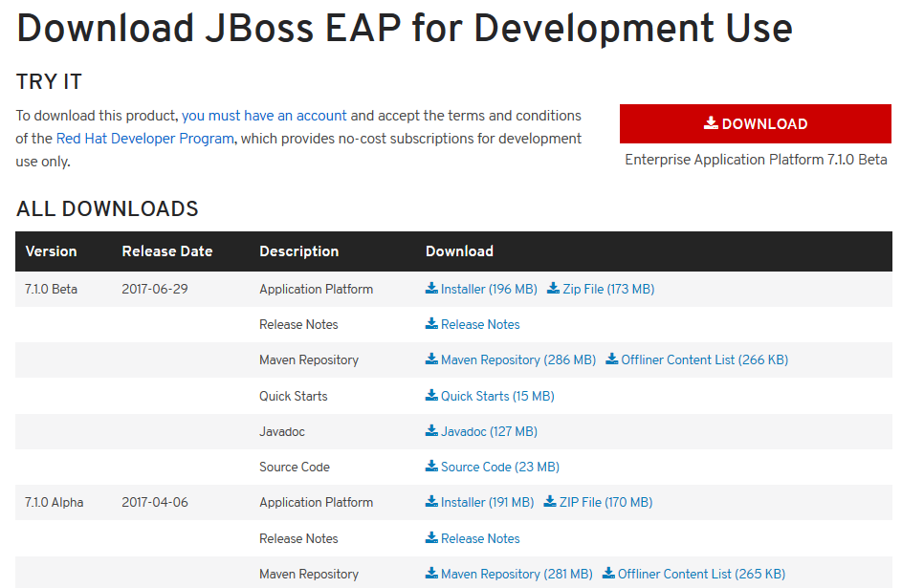Viewport: 902px width, 588px height.
Task: Click download icon beside Installer (196 MB)
Action: [x=431, y=288]
